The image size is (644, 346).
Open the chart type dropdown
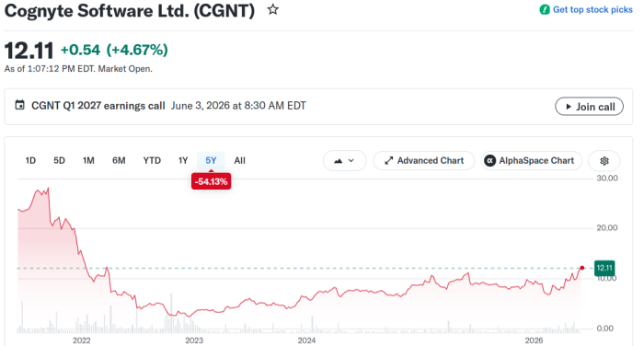[x=345, y=161]
